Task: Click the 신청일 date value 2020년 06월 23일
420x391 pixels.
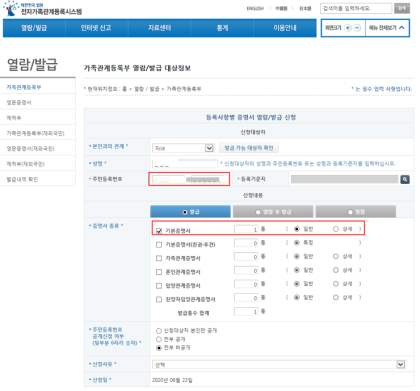Action: (172, 380)
